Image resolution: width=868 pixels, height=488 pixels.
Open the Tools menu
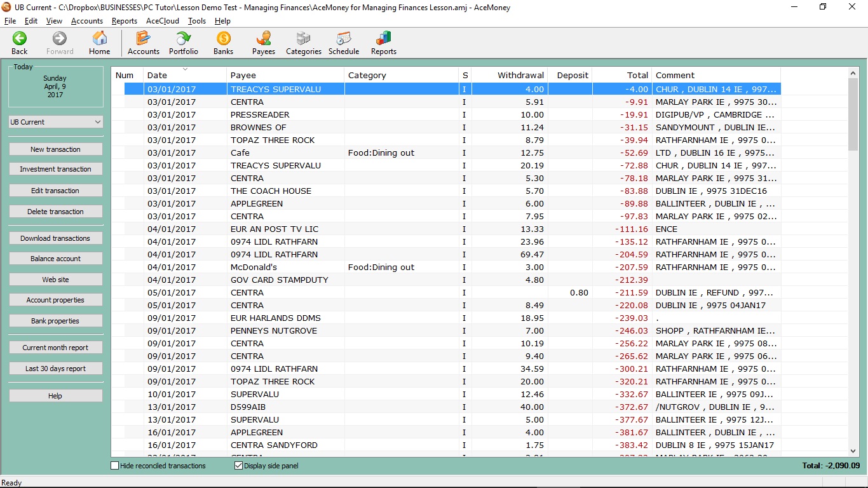tap(197, 21)
